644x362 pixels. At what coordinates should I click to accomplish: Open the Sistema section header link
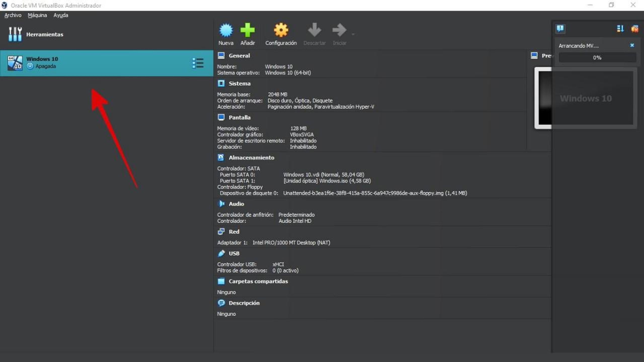[239, 83]
